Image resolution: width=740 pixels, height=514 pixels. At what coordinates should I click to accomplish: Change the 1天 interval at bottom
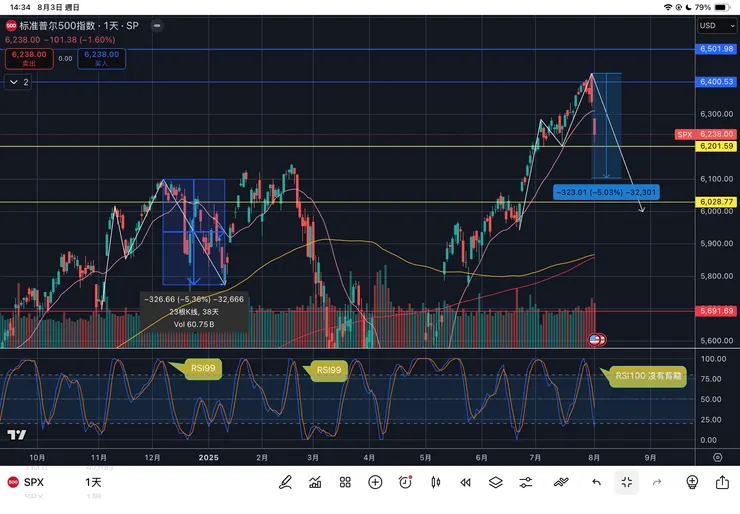tap(93, 482)
